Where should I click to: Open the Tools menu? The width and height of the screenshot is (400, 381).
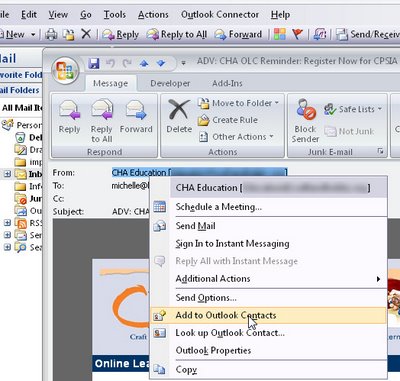115,15
